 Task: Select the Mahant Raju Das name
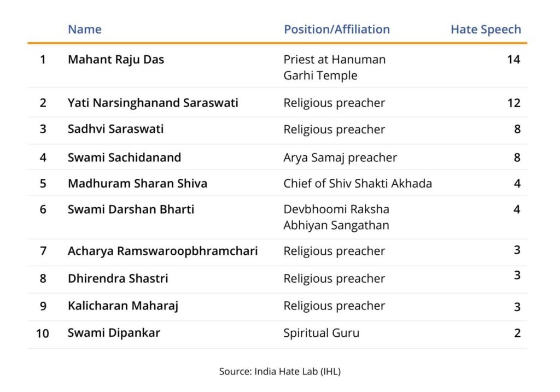pos(115,60)
